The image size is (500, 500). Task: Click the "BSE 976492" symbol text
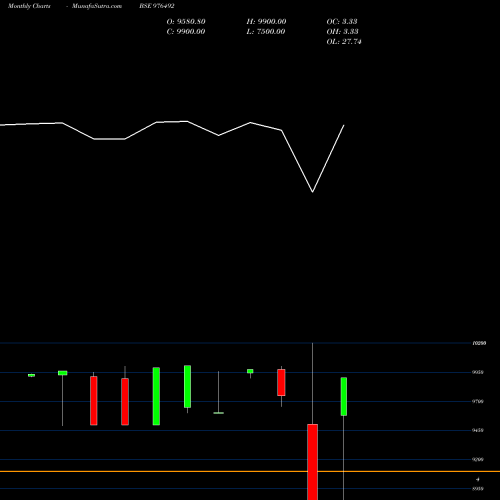[x=157, y=6]
